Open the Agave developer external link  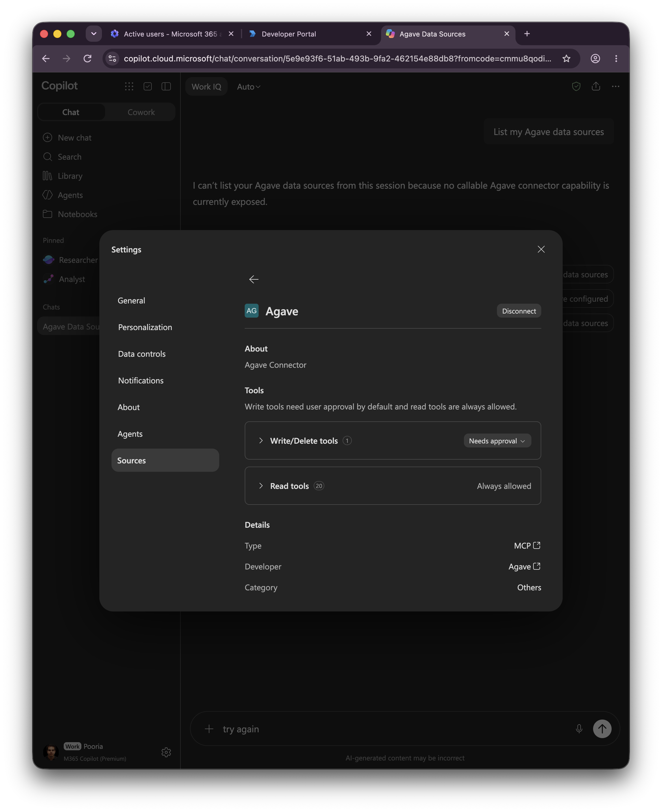tap(524, 567)
